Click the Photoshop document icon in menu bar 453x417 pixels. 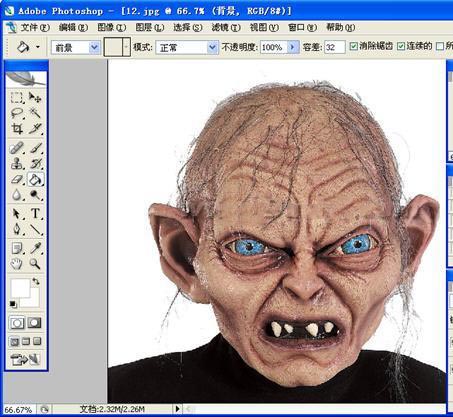[11, 28]
